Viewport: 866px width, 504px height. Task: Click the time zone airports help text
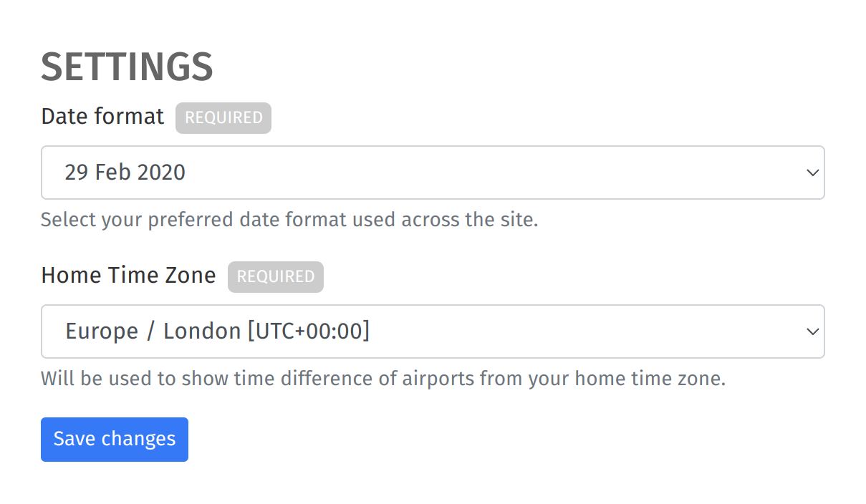[383, 378]
